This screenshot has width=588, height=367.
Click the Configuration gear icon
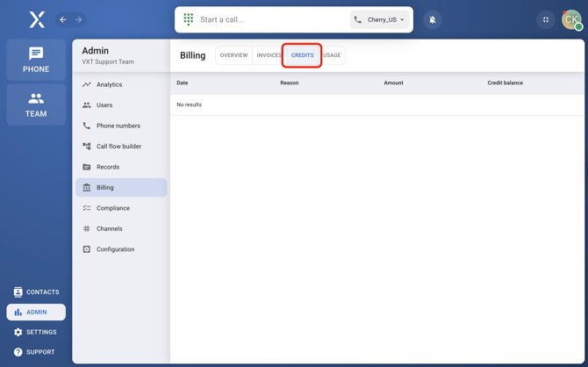pos(87,249)
